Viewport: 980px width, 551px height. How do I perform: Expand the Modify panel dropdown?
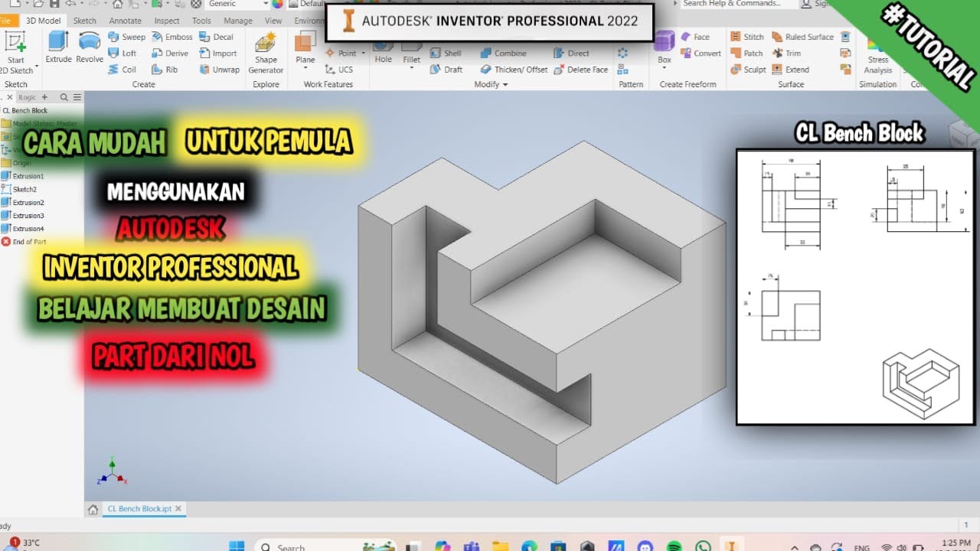491,84
